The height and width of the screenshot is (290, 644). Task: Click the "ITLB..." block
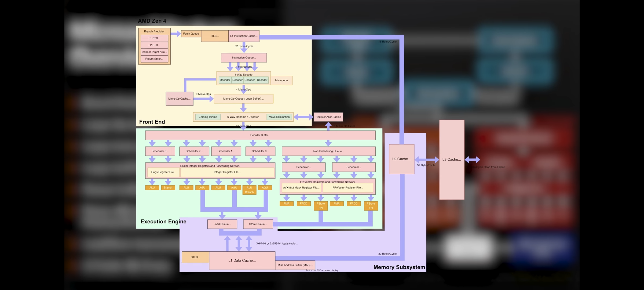click(215, 36)
